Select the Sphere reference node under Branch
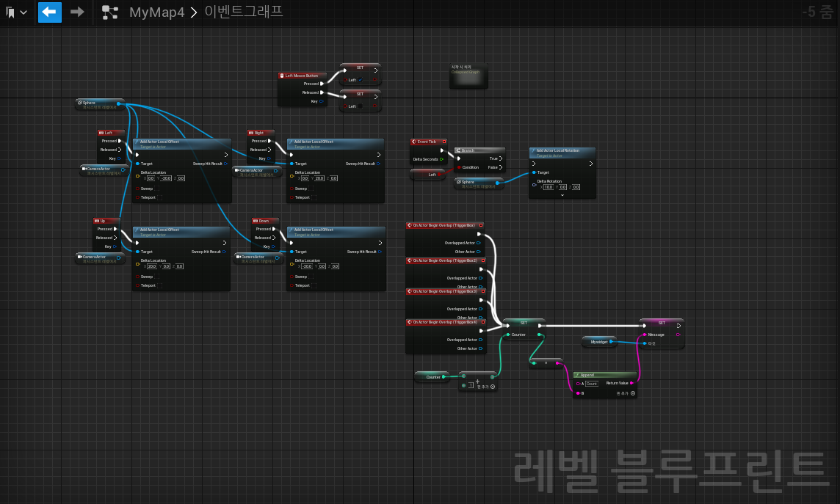The height and width of the screenshot is (504, 840). click(479, 183)
